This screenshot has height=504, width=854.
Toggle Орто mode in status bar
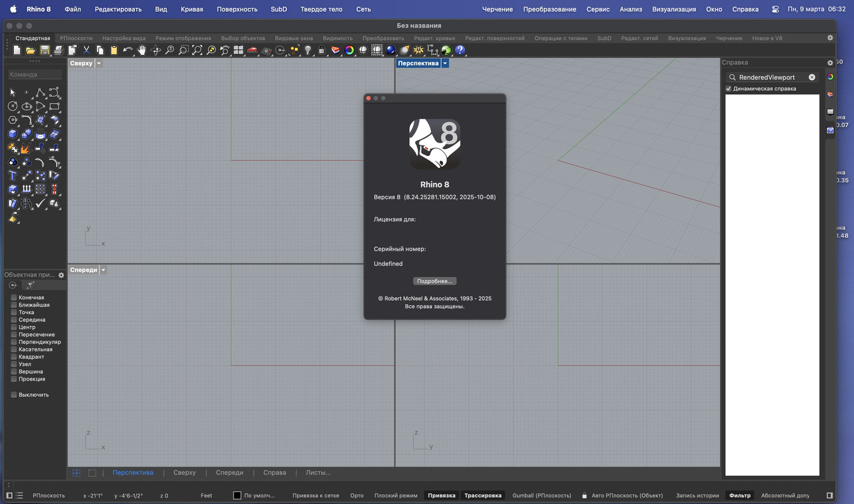coord(357,495)
